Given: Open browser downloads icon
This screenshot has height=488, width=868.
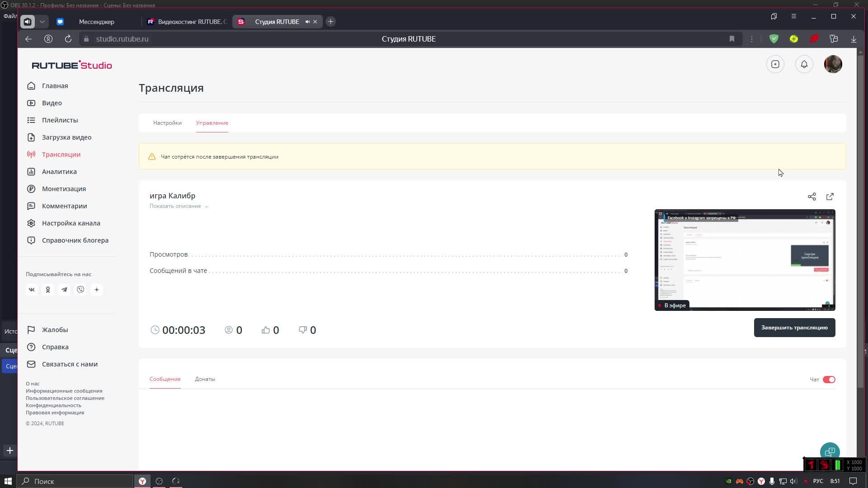Looking at the screenshot, I should (854, 39).
